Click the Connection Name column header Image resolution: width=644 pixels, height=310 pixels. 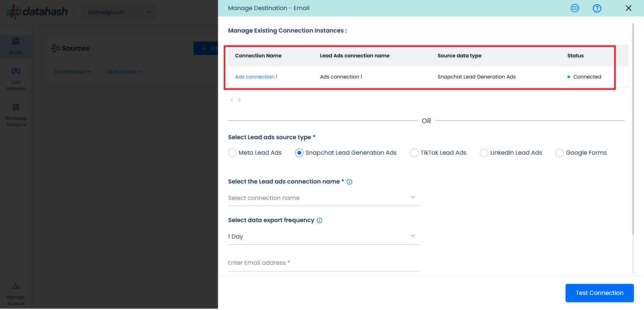pyautogui.click(x=258, y=56)
